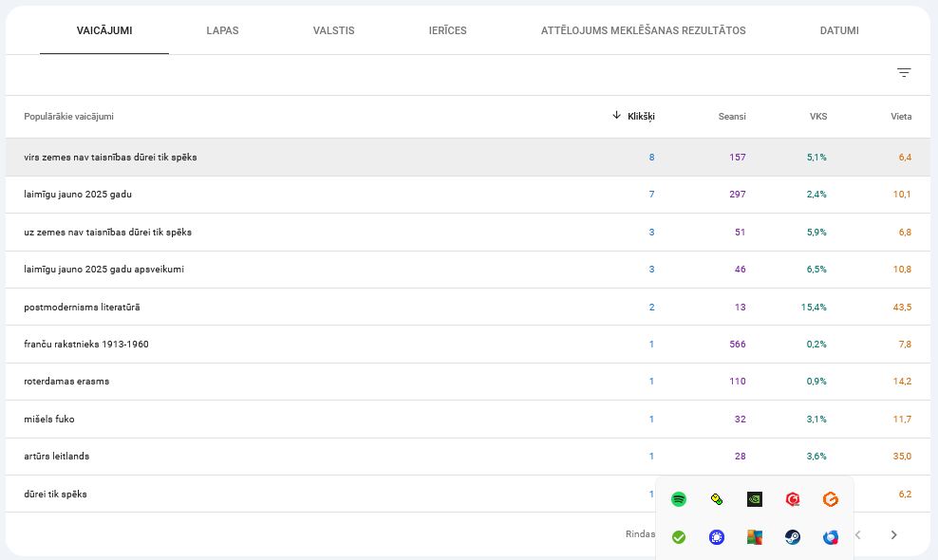
Task: Open the filter icon above the table
Action: point(904,73)
